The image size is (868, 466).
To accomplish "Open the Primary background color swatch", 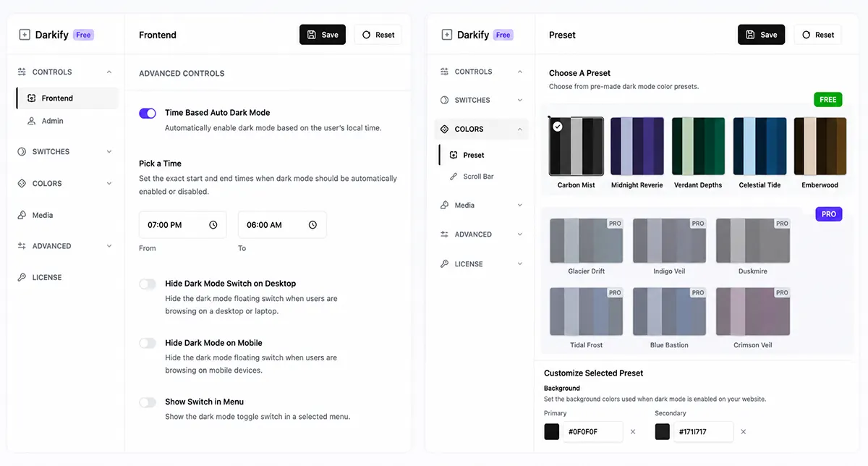I will pos(552,432).
